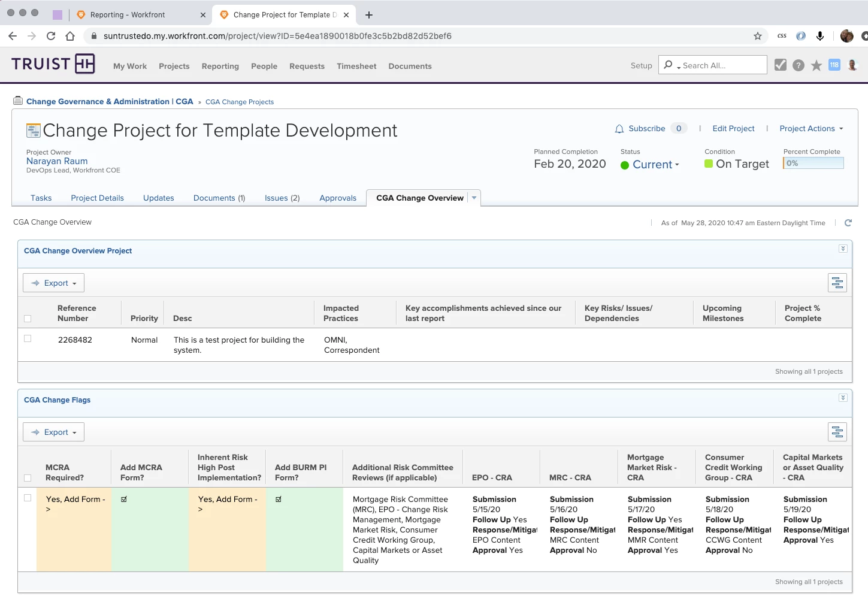
Task: Open browser home page icon
Action: (x=70, y=36)
